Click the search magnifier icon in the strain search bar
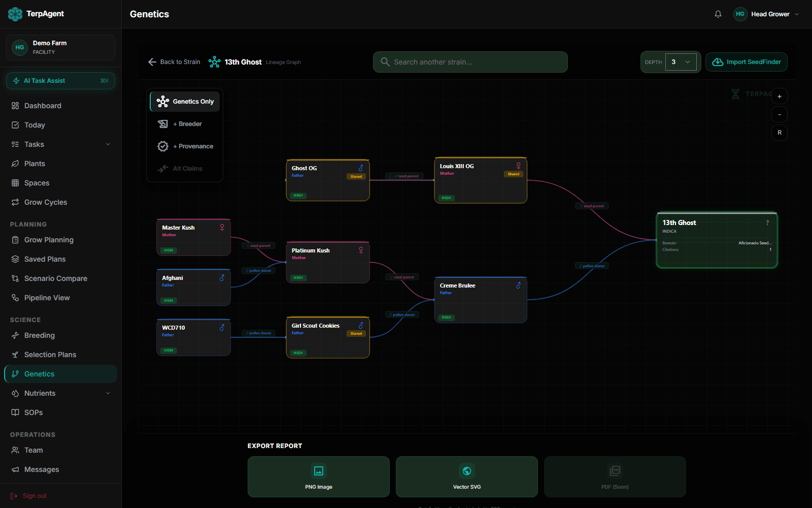The height and width of the screenshot is (508, 812). [385, 62]
